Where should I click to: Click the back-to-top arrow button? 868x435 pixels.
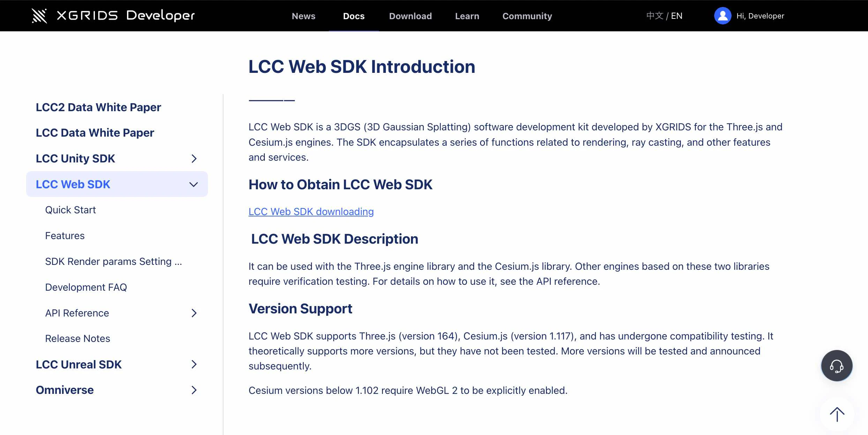pos(837,414)
